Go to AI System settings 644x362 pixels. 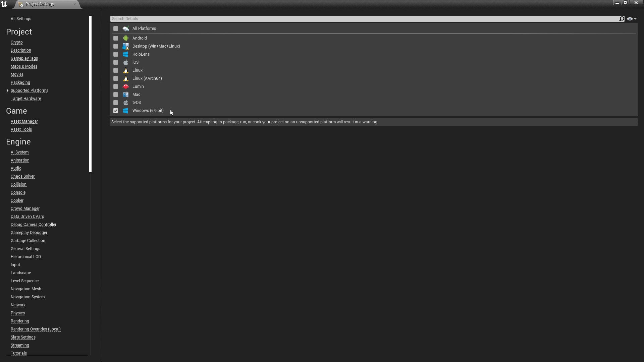point(19,152)
